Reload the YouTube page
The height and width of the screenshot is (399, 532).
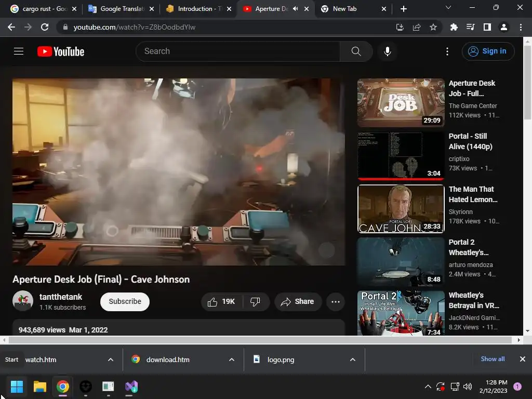pos(45,27)
